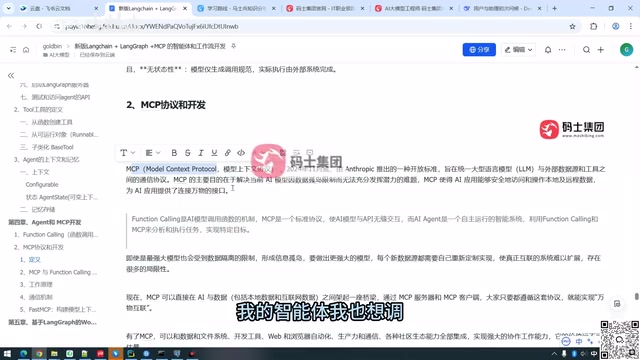Go to outline item Configurable
The image size is (640, 360).
(42, 184)
